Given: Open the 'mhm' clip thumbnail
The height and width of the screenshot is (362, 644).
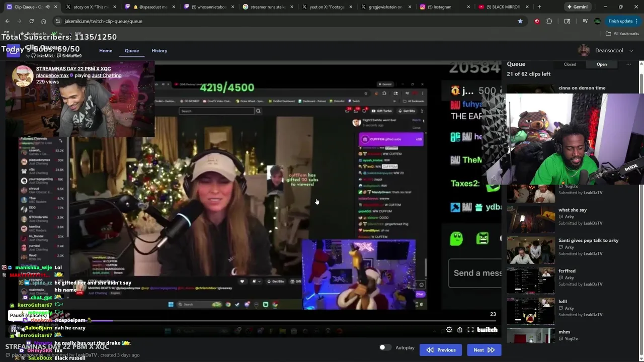Looking at the screenshot, I should click(x=530, y=336).
